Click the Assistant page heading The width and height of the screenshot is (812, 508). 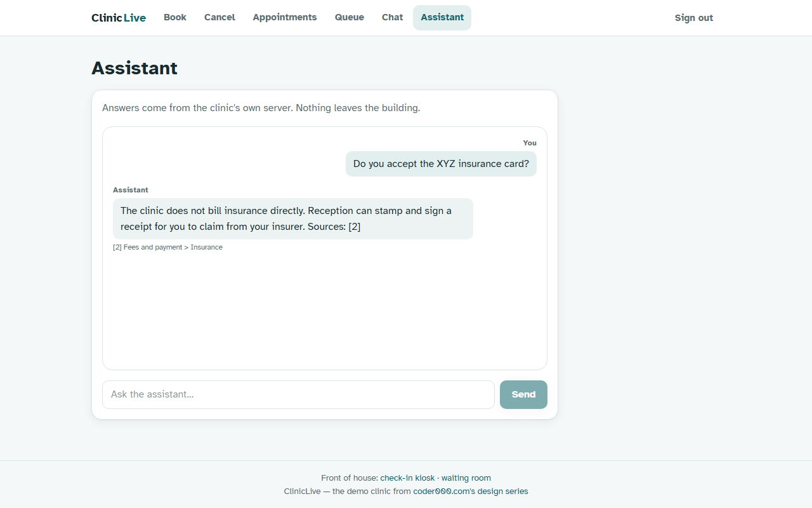point(134,68)
